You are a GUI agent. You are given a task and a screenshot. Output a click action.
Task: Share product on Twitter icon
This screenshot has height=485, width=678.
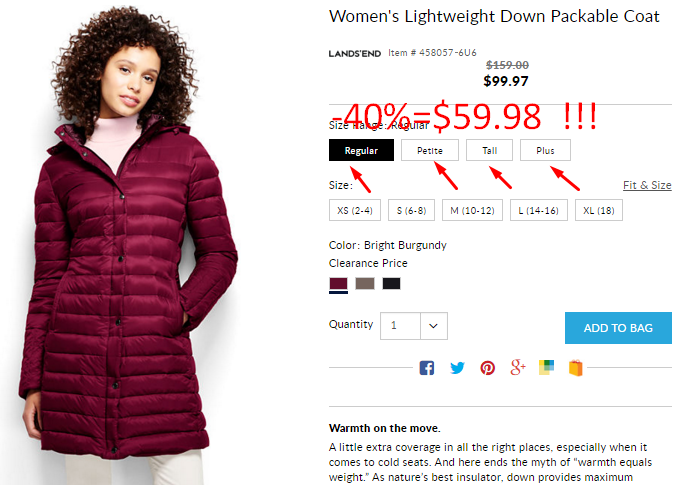point(457,368)
